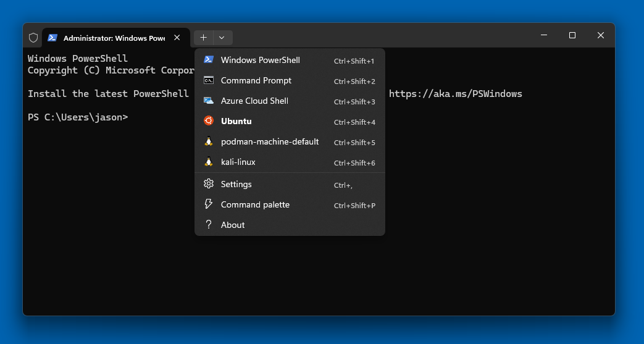Click the Ctrl+Shift+5 shortcut label
This screenshot has height=344, width=644.
354,143
